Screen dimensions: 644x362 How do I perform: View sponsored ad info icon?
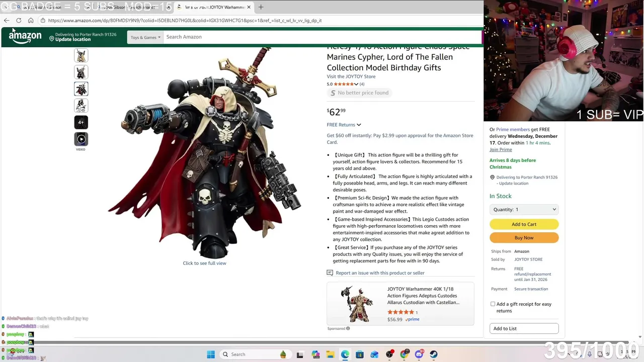pyautogui.click(x=348, y=328)
